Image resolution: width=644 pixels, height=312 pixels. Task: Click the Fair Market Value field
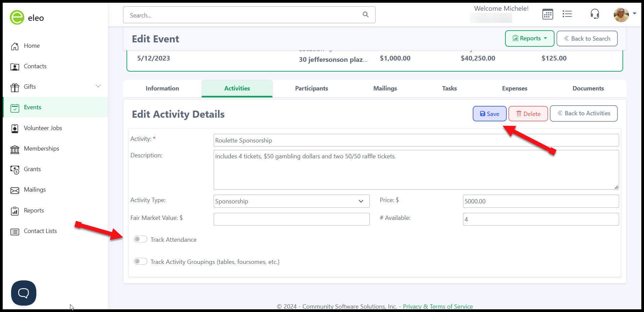point(291,219)
